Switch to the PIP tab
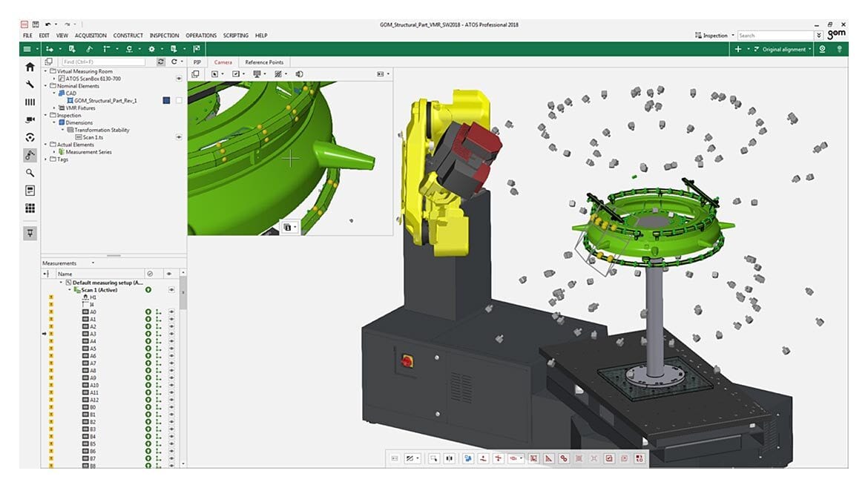This screenshot has height=488, width=868. [x=197, y=62]
